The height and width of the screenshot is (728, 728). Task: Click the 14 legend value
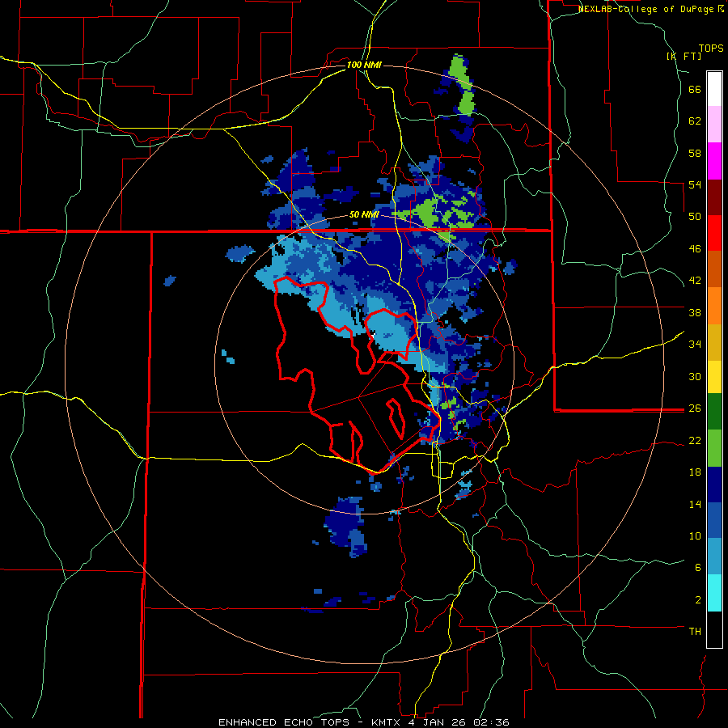pyautogui.click(x=695, y=504)
